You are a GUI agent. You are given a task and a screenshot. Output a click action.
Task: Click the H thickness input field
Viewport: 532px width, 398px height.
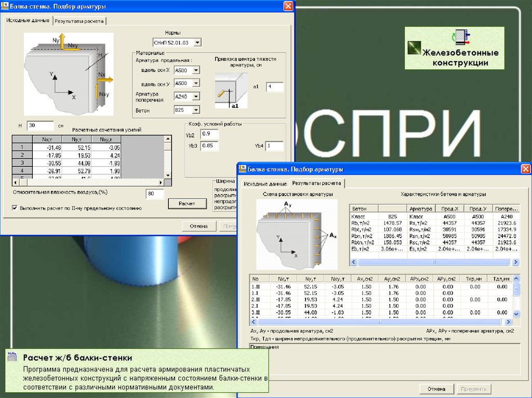pyautogui.click(x=40, y=126)
